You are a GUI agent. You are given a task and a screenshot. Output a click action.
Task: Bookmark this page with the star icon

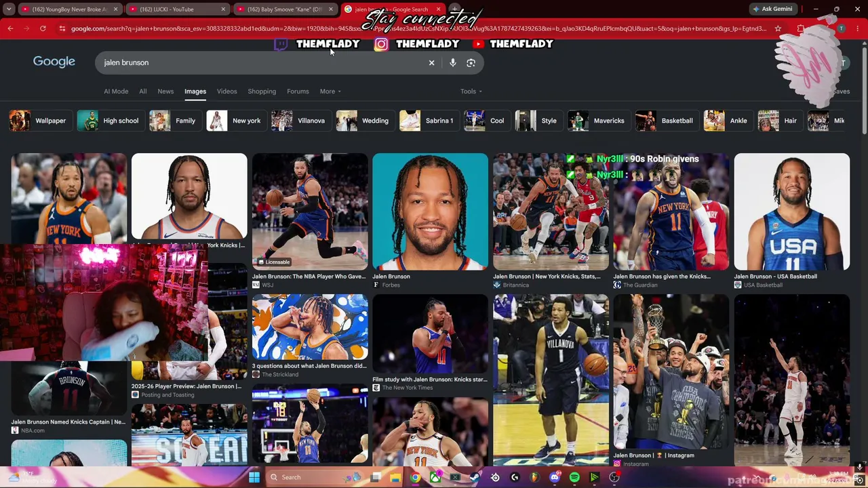[778, 28]
